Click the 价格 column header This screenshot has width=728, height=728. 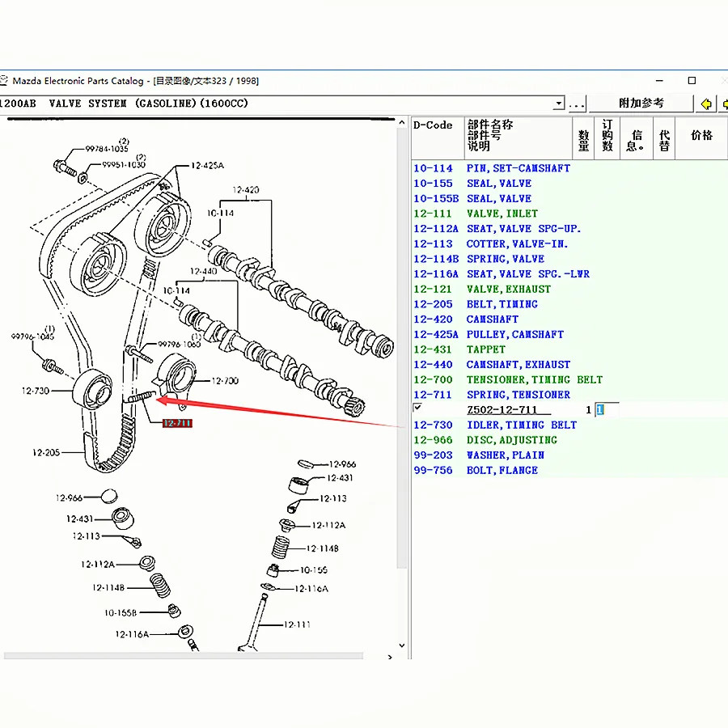(700, 136)
